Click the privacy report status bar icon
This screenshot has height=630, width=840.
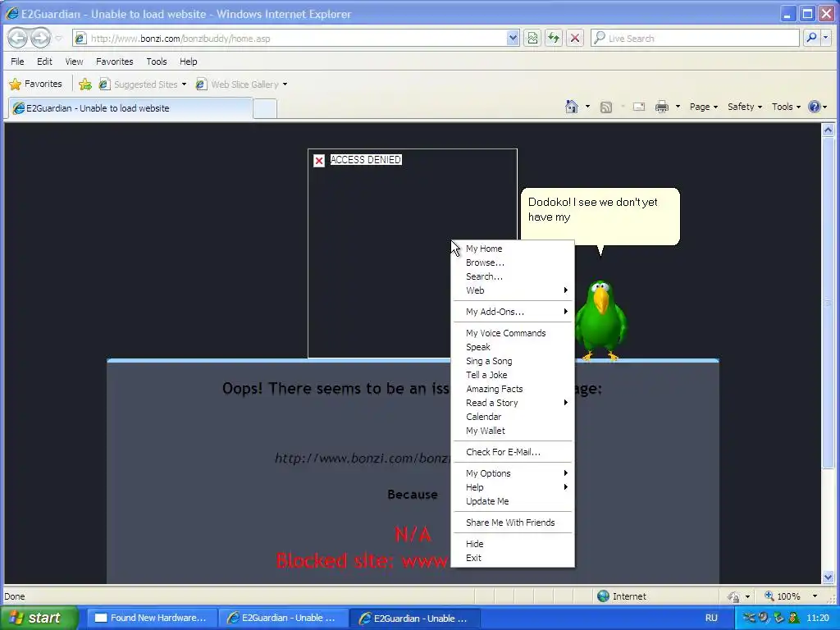[x=733, y=596]
